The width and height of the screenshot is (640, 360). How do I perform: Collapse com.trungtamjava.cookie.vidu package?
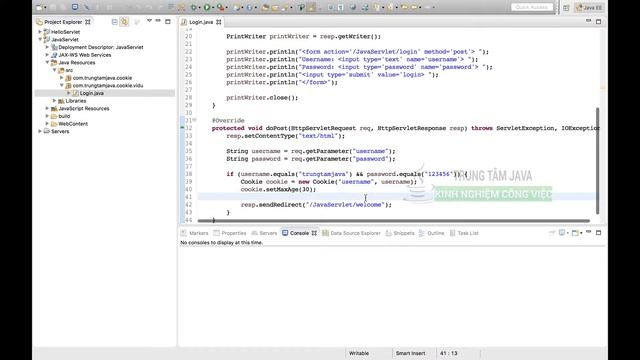pyautogui.click(x=62, y=85)
